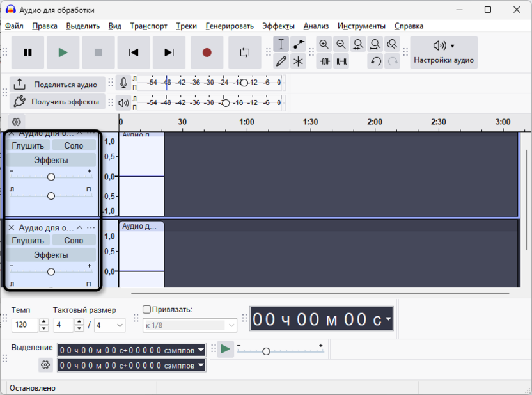Image resolution: width=532 pixels, height=395 pixels.
Task: Click the Undo arrow icon
Action: pyautogui.click(x=375, y=61)
